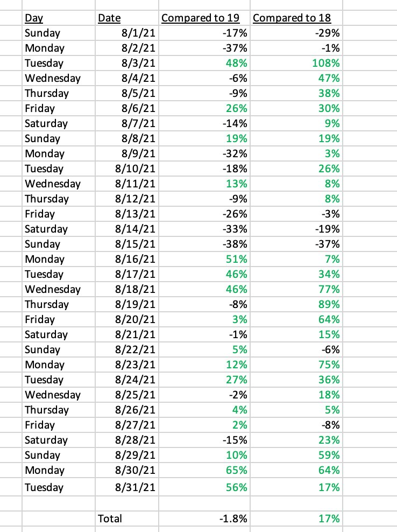Click the 51% cell for 8/16/21
Screen dimensions: 397x532
[204, 259]
